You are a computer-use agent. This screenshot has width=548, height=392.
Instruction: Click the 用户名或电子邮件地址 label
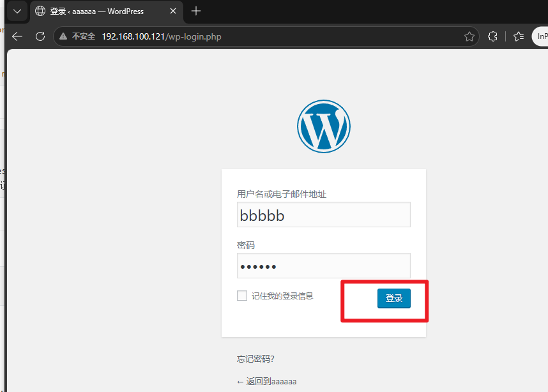pos(282,194)
